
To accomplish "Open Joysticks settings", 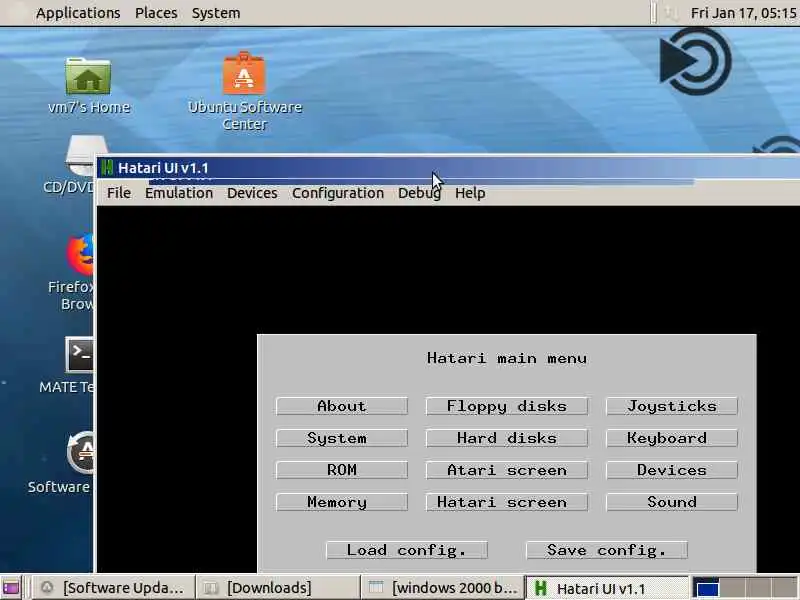I will tap(672, 406).
